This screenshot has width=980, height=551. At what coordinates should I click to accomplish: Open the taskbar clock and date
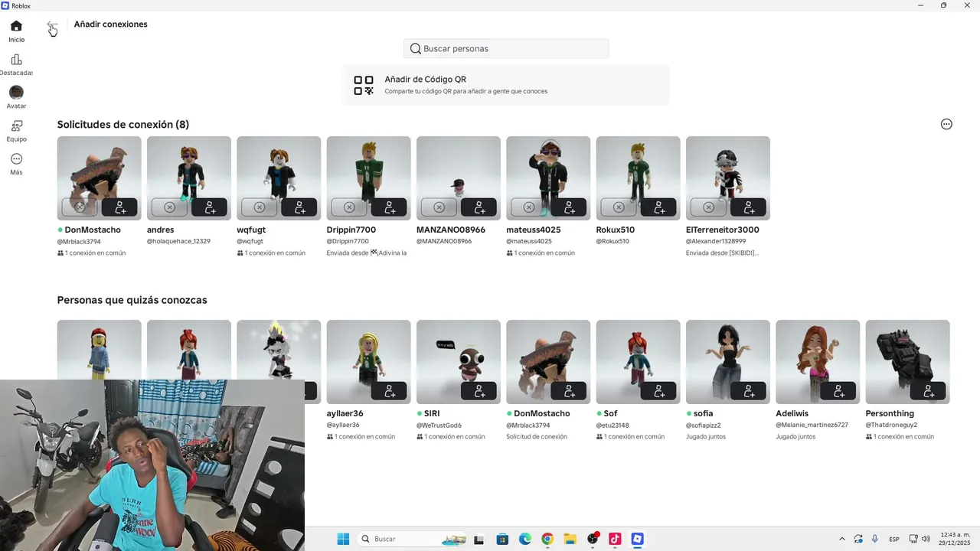click(955, 539)
